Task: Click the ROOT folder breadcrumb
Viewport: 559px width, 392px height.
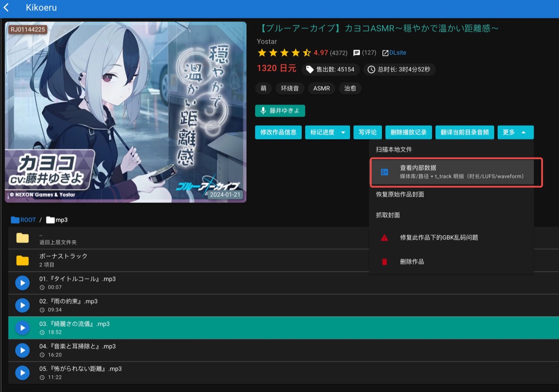Action: 24,220
